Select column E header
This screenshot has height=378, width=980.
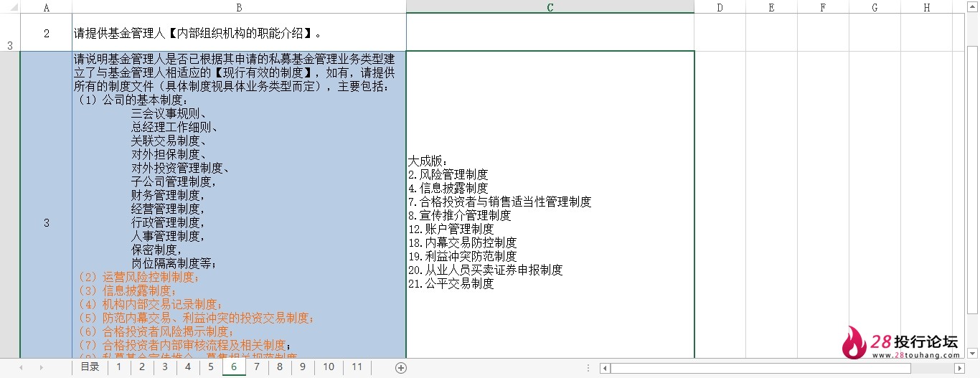(771, 7)
